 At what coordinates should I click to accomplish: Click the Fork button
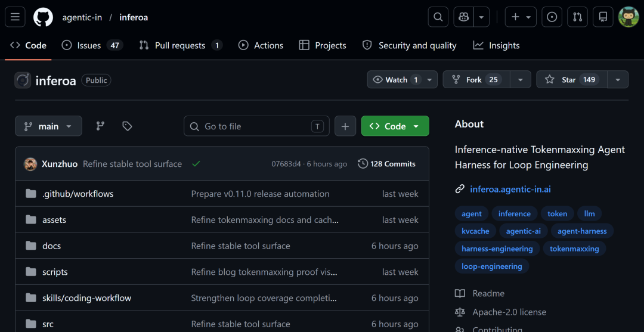476,80
